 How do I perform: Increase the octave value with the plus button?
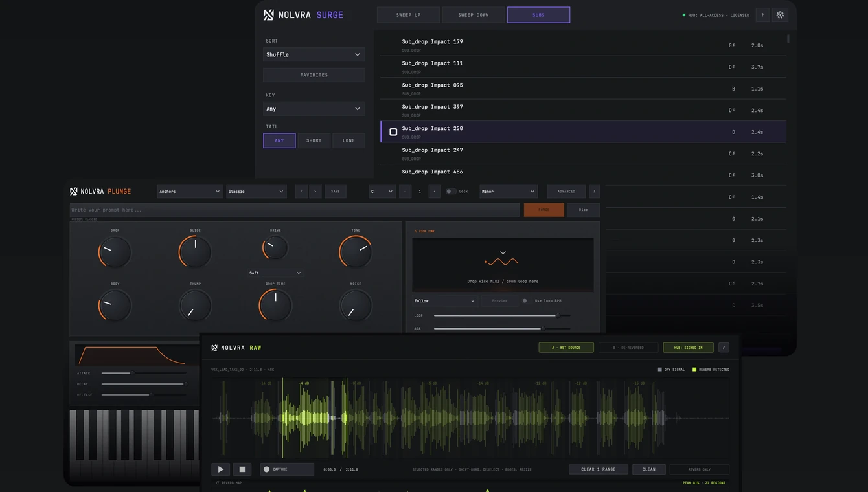tap(435, 191)
